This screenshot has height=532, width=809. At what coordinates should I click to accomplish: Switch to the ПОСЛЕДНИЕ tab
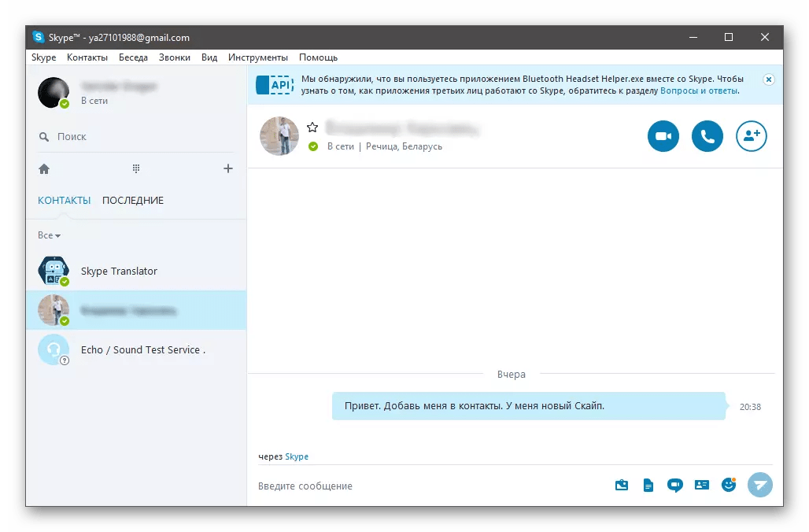(132, 200)
